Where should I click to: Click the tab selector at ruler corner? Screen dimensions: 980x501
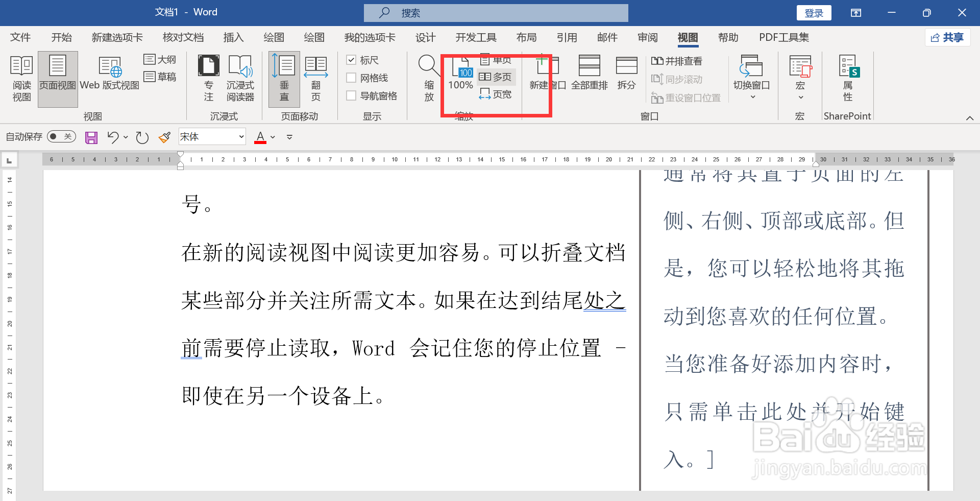9,160
